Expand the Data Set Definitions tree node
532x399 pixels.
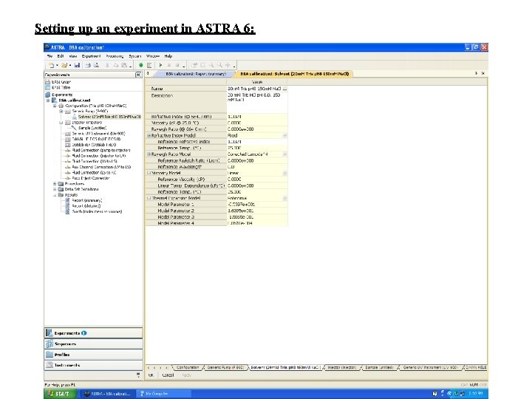click(x=54, y=189)
